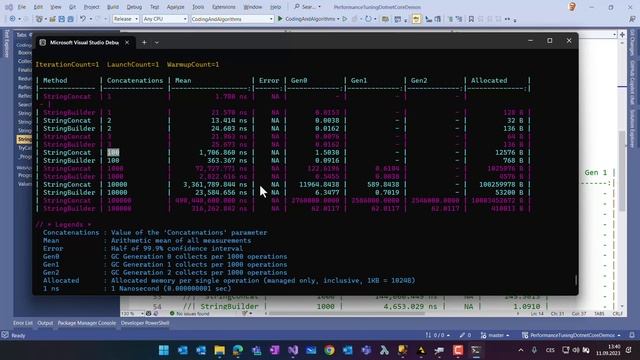Click the highlighted yellow toolbar icon

tap(416, 19)
